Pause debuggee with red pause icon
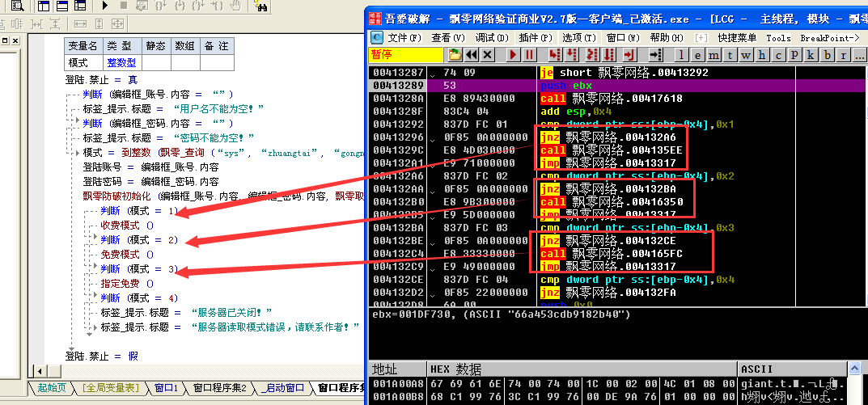This screenshot has height=405, width=868. [x=529, y=54]
